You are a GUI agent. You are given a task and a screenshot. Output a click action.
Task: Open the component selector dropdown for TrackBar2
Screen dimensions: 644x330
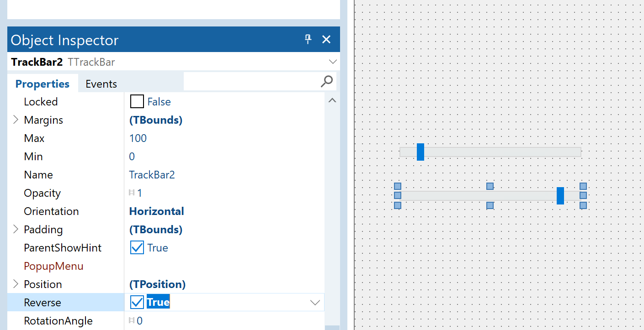tap(332, 62)
